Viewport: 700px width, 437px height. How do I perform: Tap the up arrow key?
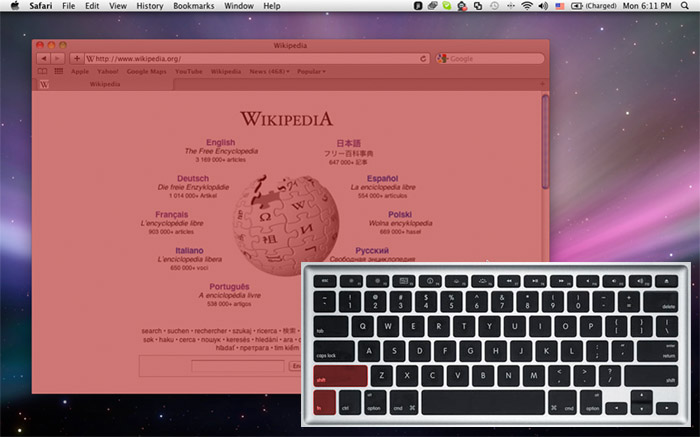point(642,396)
